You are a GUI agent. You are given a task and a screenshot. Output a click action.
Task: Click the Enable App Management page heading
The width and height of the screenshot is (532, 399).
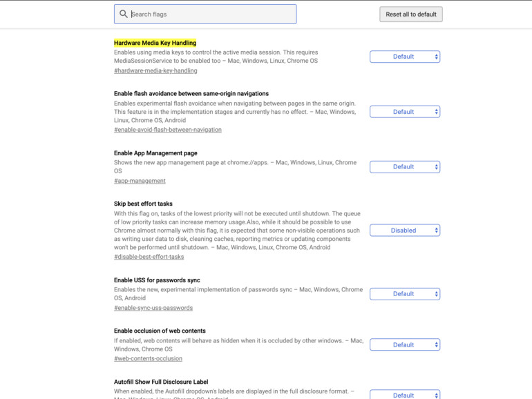click(x=155, y=153)
